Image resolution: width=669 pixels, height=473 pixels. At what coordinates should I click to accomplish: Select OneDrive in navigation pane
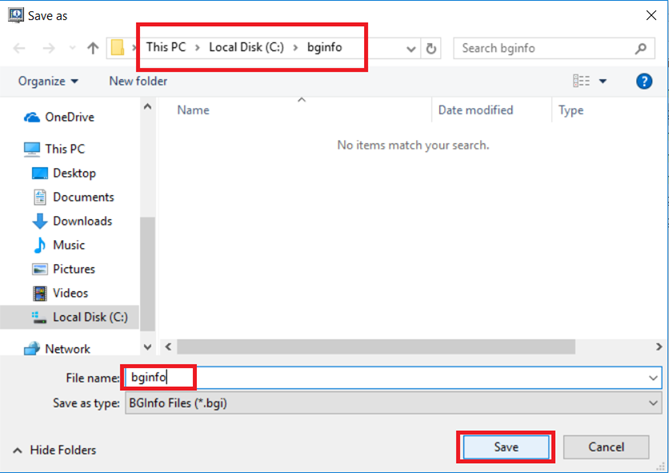69,117
